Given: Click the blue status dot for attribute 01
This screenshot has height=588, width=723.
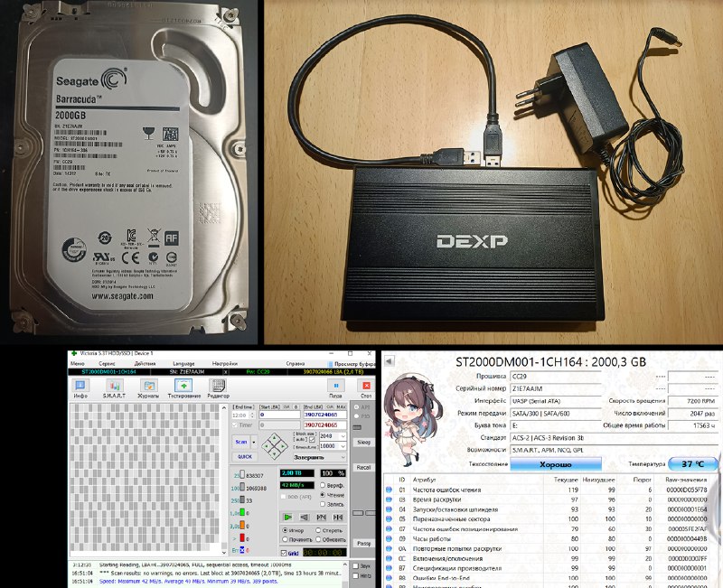Looking at the screenshot, I should (x=390, y=490).
